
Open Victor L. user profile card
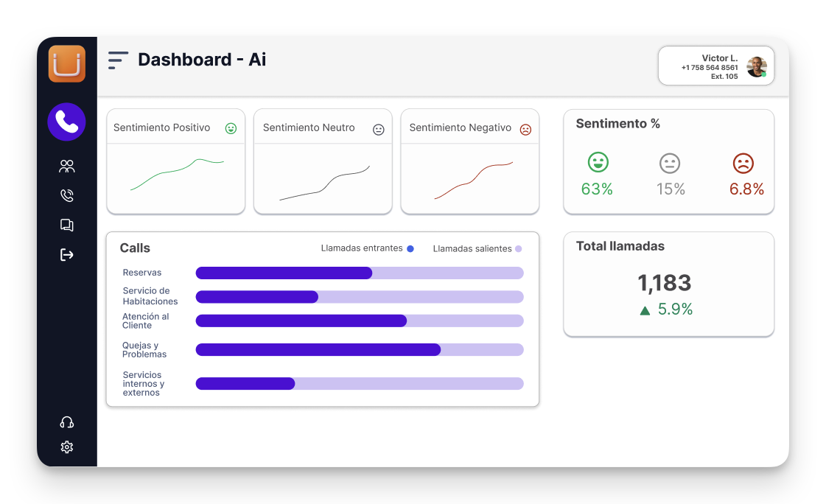[709, 66]
